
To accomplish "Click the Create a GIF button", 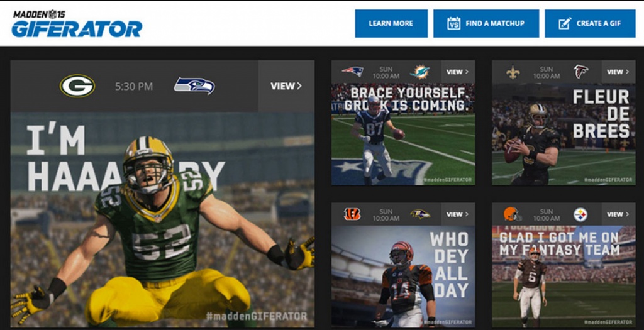I will click(590, 23).
